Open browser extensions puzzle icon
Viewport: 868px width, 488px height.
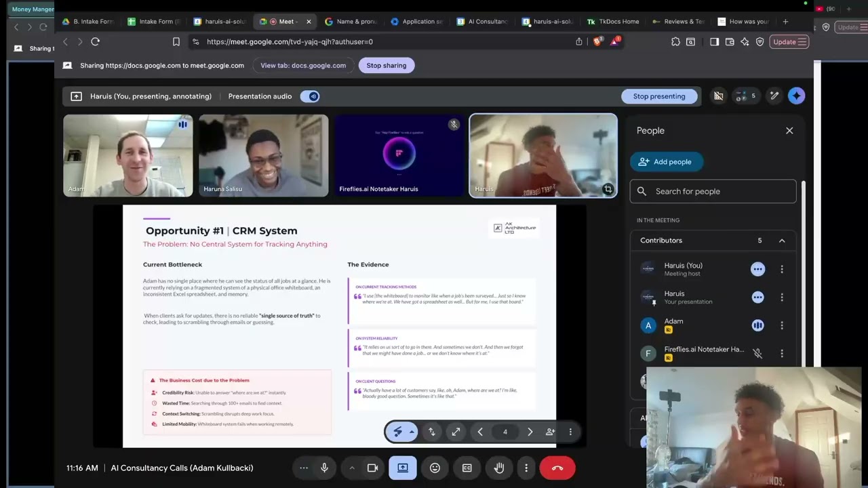click(675, 42)
